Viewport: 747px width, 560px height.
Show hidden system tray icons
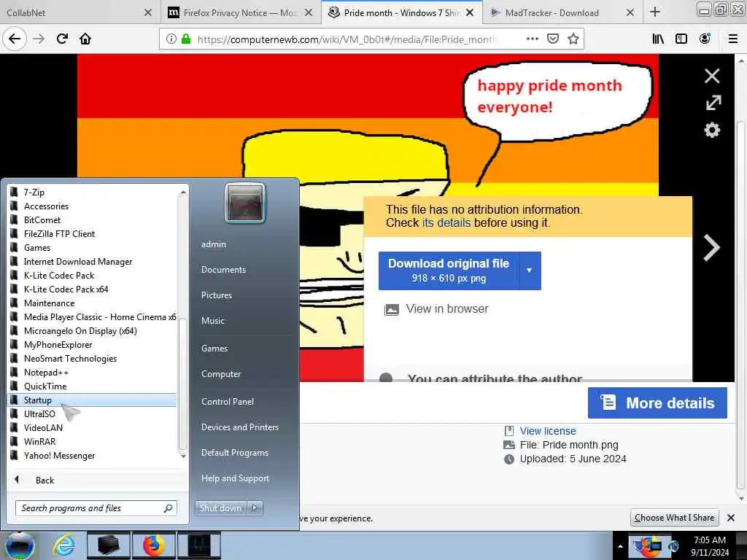point(620,546)
